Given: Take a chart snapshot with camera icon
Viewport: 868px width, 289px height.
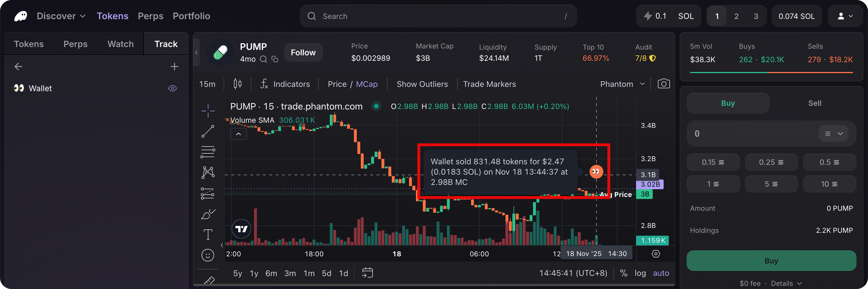Looking at the screenshot, I should pyautogui.click(x=663, y=84).
